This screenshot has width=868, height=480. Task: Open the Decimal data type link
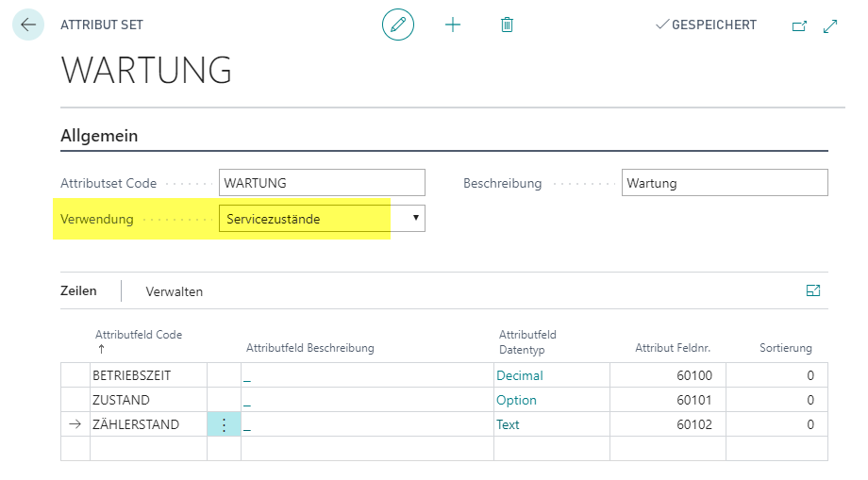pyautogui.click(x=519, y=376)
